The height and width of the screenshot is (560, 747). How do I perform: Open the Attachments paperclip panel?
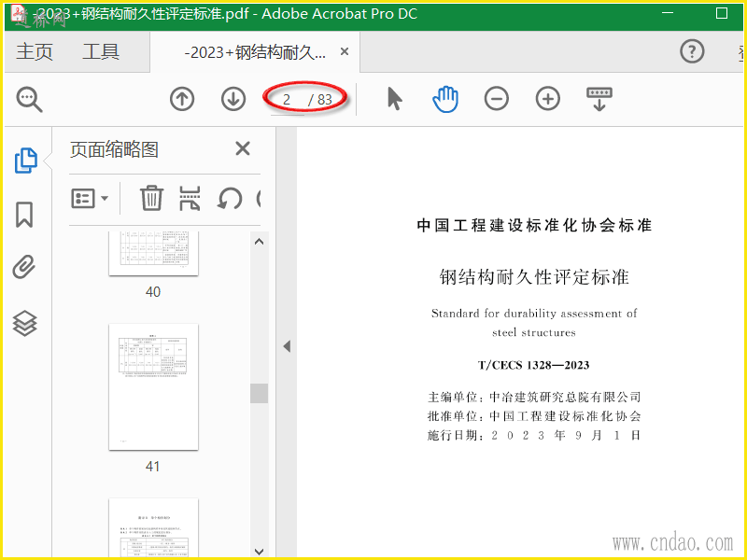(x=24, y=267)
